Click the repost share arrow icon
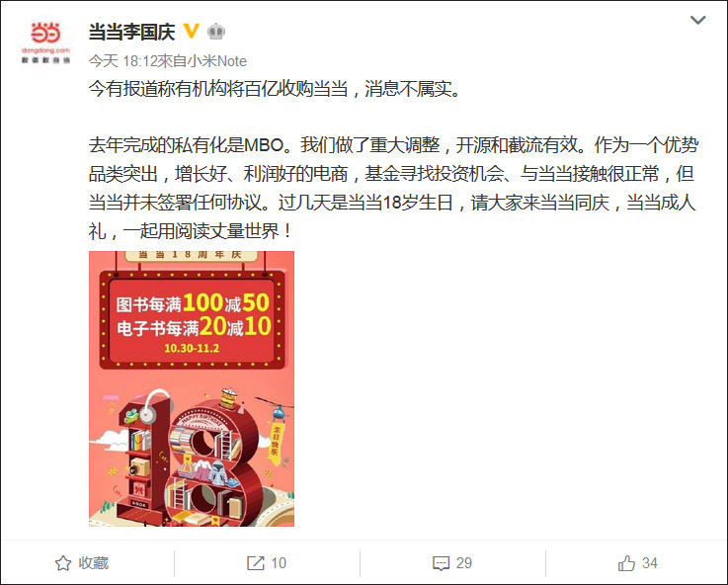Screen dimensions: 728x585 coord(256,563)
